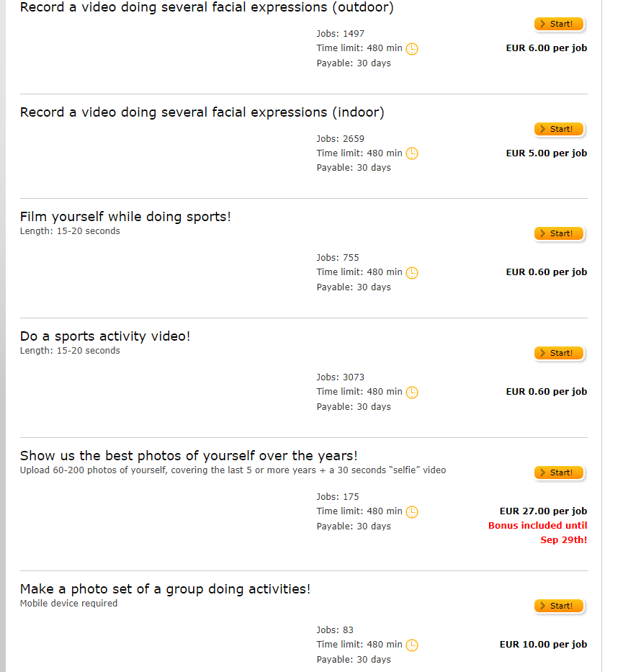Click the clock icon for the outdoor facial expressions job
The image size is (623, 672).
412,49
